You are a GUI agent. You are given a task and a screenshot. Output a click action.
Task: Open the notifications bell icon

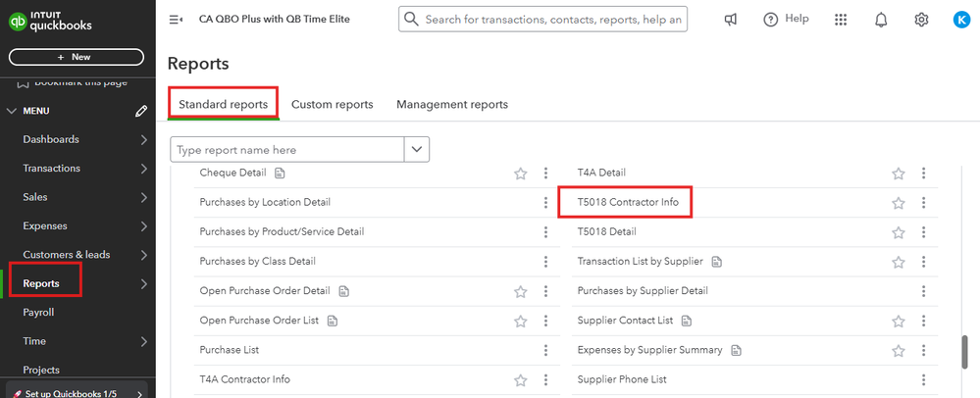(881, 20)
